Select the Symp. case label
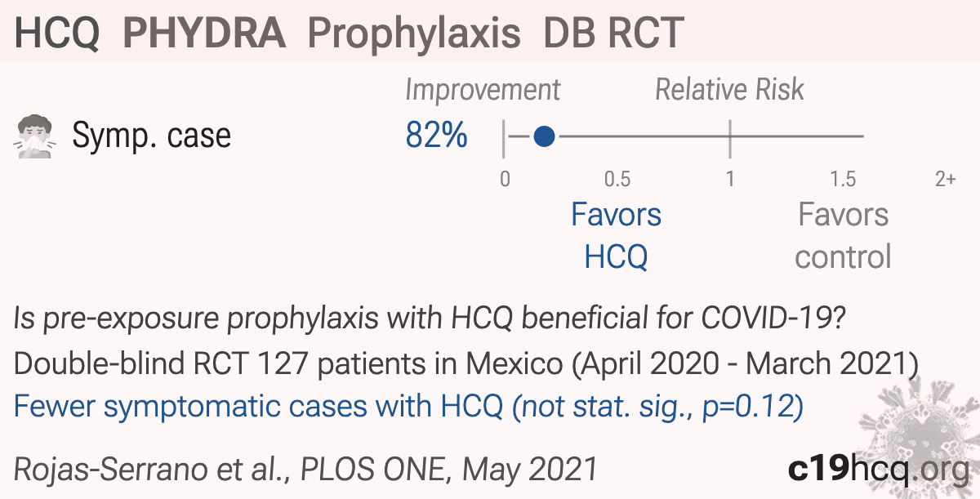Viewport: 980px width, 499px height. [151, 136]
